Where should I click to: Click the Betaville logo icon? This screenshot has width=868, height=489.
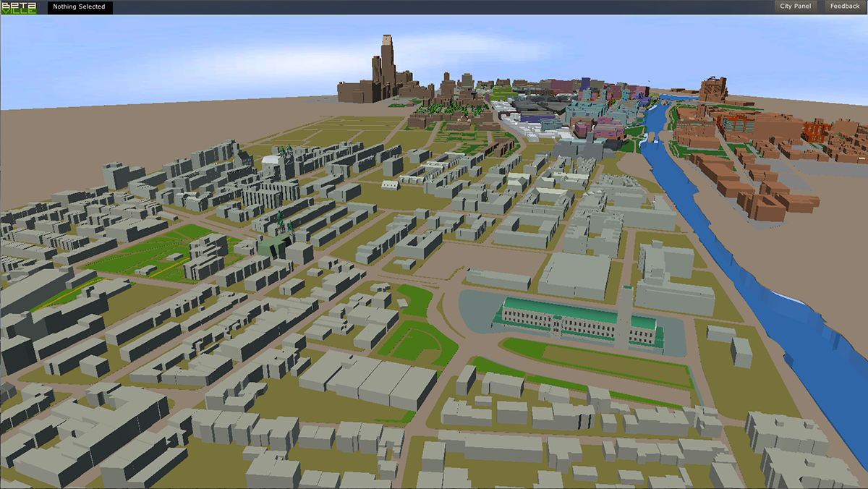click(18, 7)
